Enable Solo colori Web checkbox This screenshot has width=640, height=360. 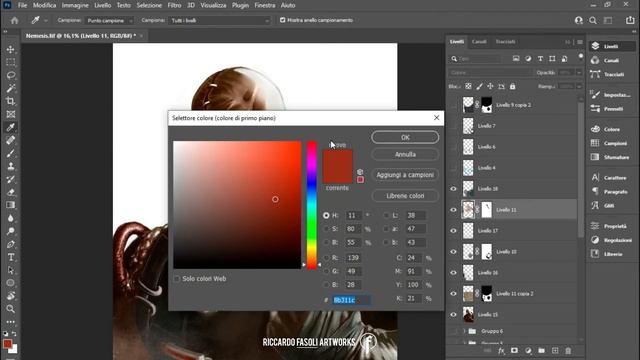point(177,279)
